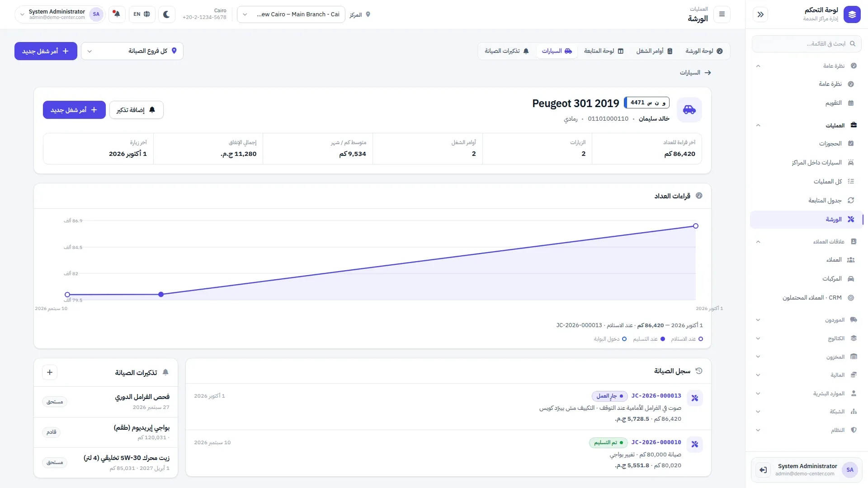The image size is (868, 488).
Task: Click sign-out icon beside System Administrator
Action: click(763, 470)
